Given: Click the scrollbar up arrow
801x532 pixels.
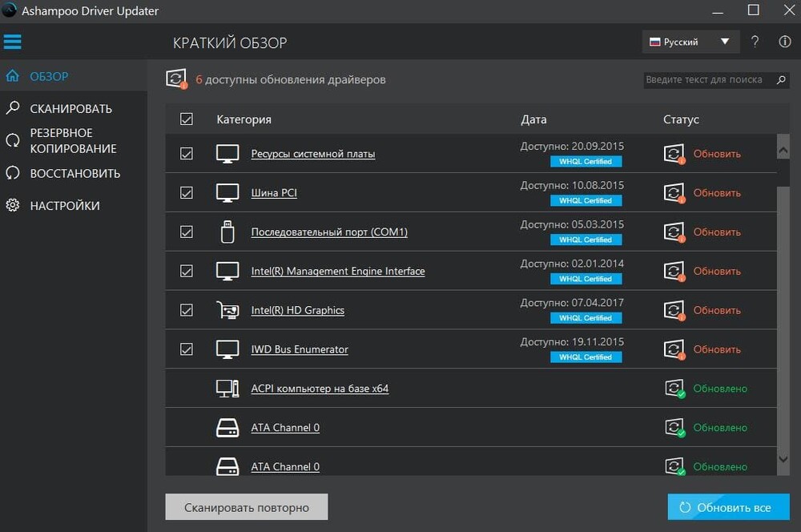Looking at the screenshot, I should tap(783, 150).
